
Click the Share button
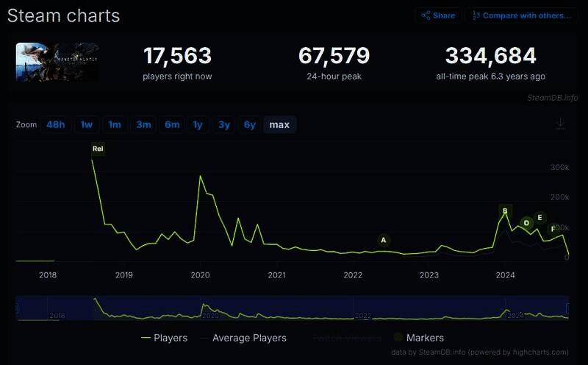[438, 15]
